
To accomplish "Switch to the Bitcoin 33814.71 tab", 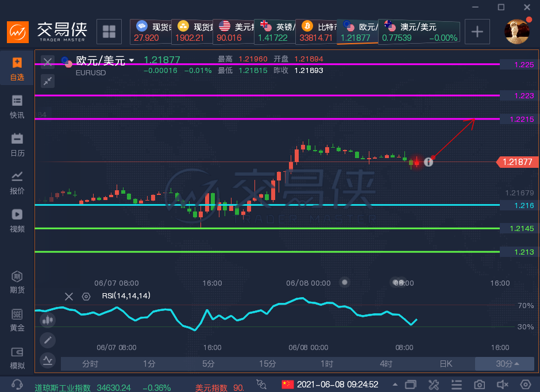I will (316, 32).
